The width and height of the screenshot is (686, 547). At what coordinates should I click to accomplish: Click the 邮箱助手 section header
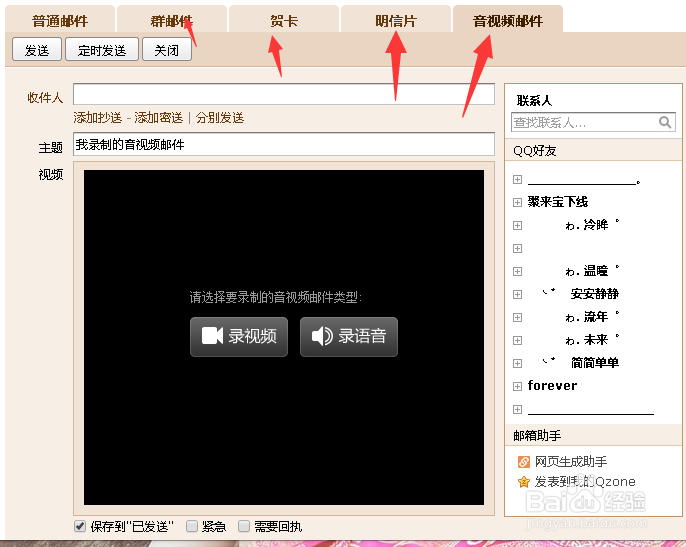593,435
